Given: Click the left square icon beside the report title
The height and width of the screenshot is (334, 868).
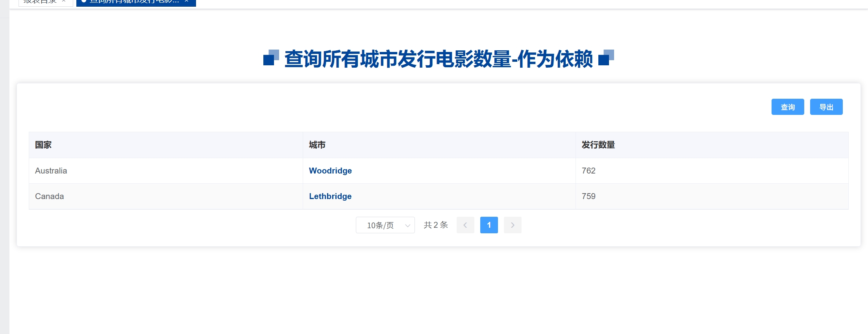Looking at the screenshot, I should [x=271, y=58].
